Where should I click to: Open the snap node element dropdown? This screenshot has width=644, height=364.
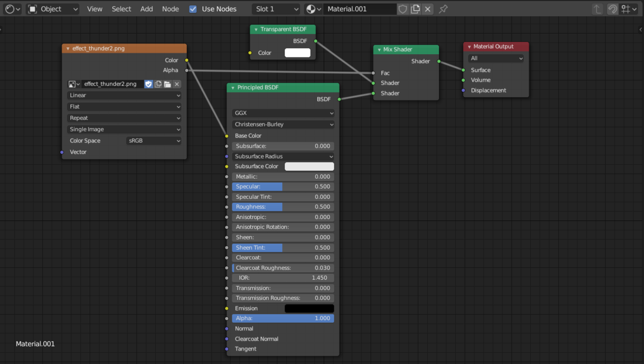pyautogui.click(x=629, y=9)
